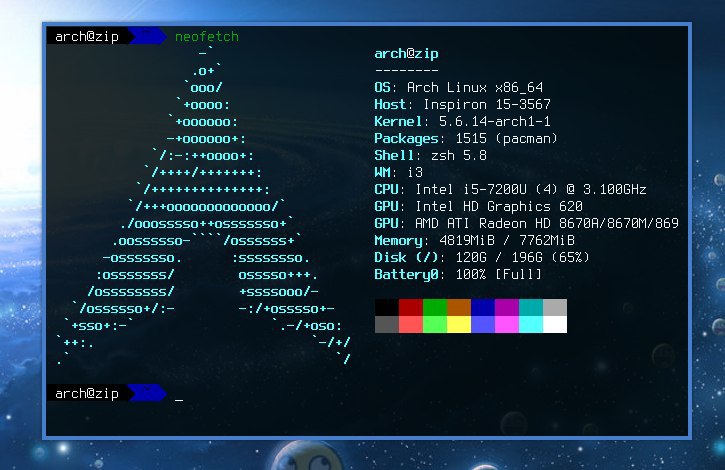
Task: Click the 'Disk (/): 120G / 196G' line
Action: (482, 257)
